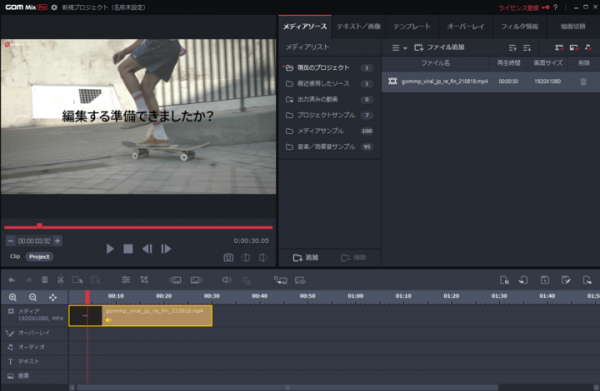Redo the timeline action
The image size is (600, 391).
28,280
